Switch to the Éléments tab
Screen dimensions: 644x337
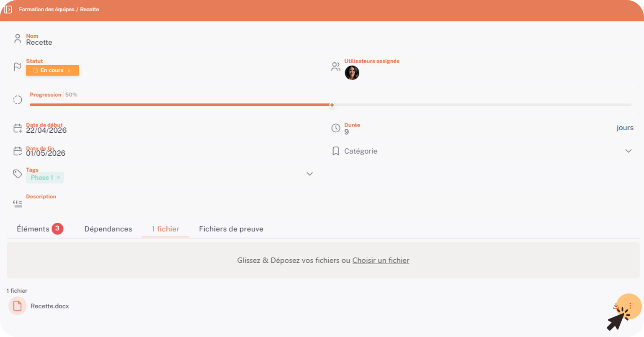coord(40,229)
